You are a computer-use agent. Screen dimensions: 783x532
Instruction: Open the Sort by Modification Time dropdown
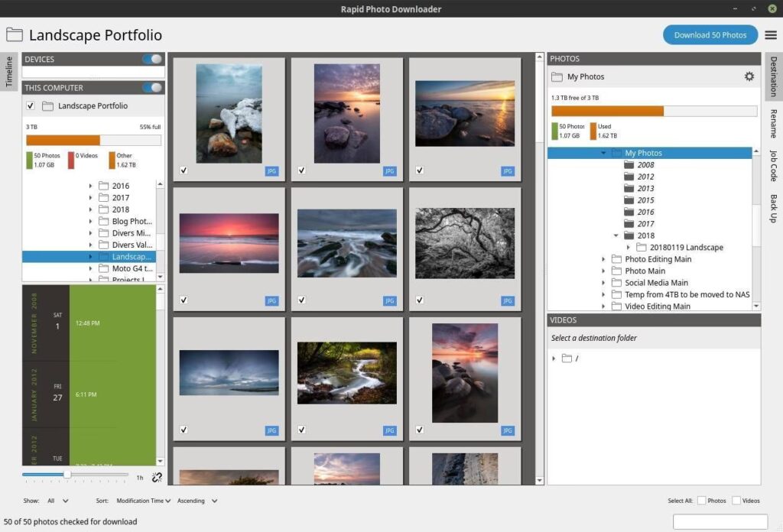(145, 501)
